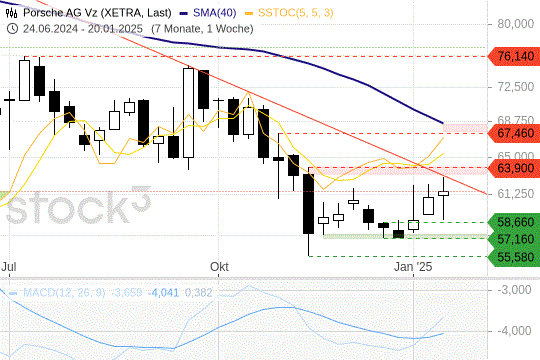This screenshot has width=540, height=360.
Task: Click the SSTOC(5, 5, 3) legend label
Action: click(x=295, y=13)
